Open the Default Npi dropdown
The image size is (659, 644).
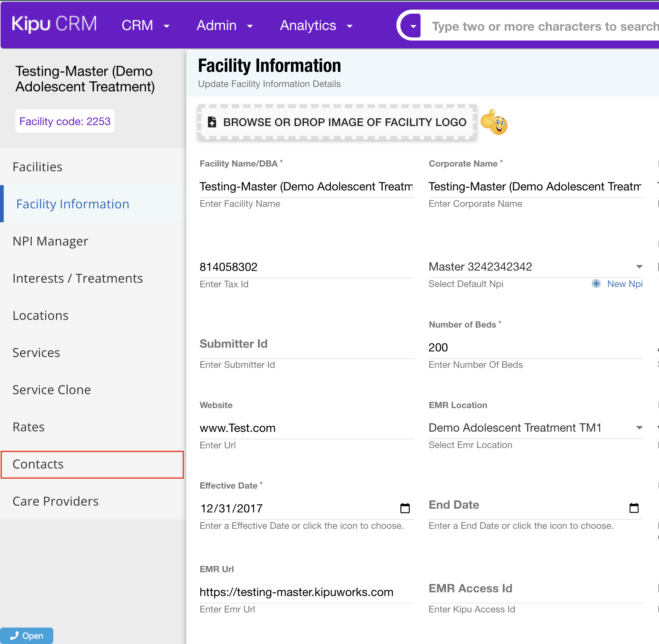pos(639,267)
